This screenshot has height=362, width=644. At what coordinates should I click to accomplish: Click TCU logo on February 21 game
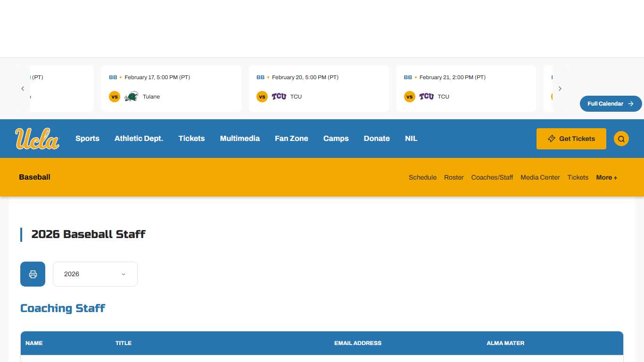[426, 97]
